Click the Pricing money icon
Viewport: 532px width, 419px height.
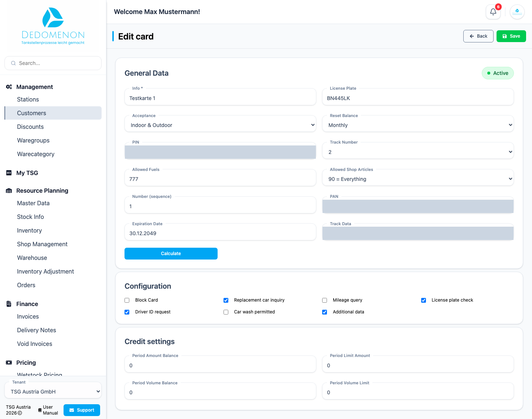point(9,363)
